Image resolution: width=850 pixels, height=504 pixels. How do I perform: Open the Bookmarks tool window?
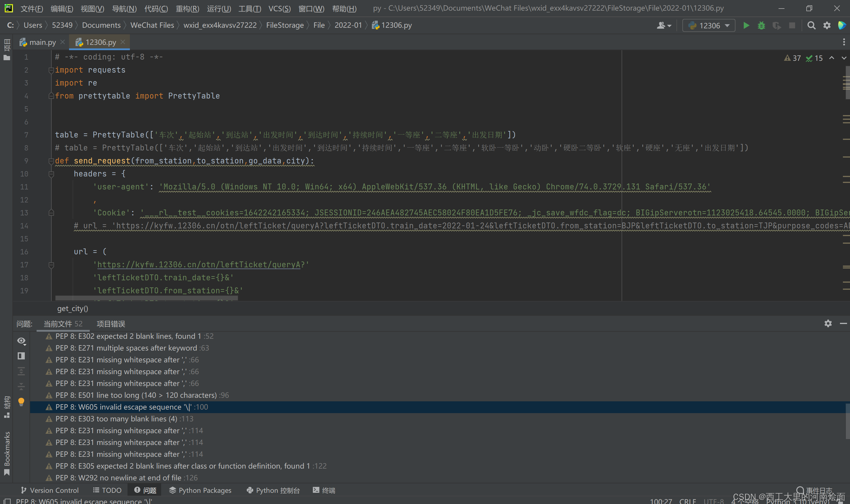7,454
